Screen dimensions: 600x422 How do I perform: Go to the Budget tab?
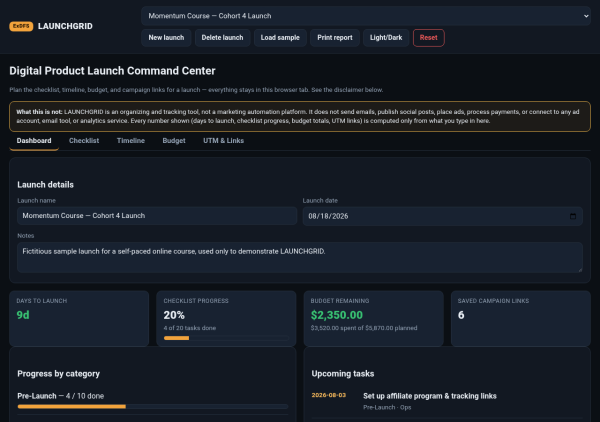click(x=174, y=141)
